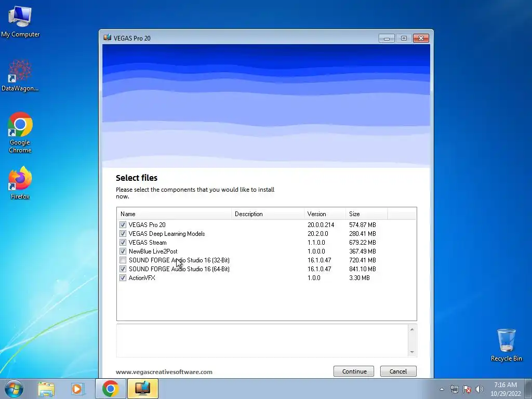Check SOUND FORGE Audio Studio 16 (32-Bit)
The image size is (532, 399).
[123, 260]
